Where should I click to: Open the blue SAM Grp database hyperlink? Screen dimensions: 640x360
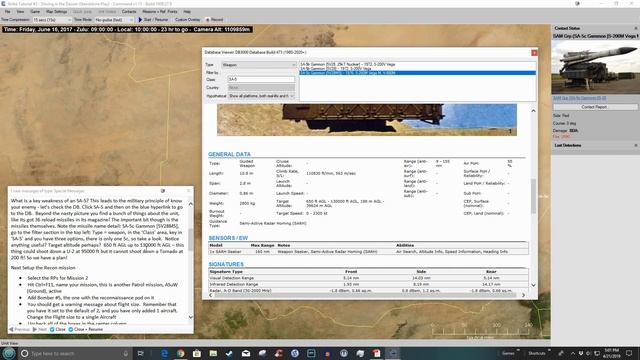tap(579, 98)
